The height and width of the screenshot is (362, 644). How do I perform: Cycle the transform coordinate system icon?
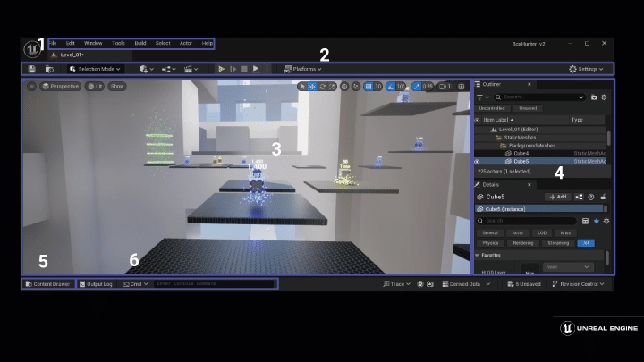(344, 86)
